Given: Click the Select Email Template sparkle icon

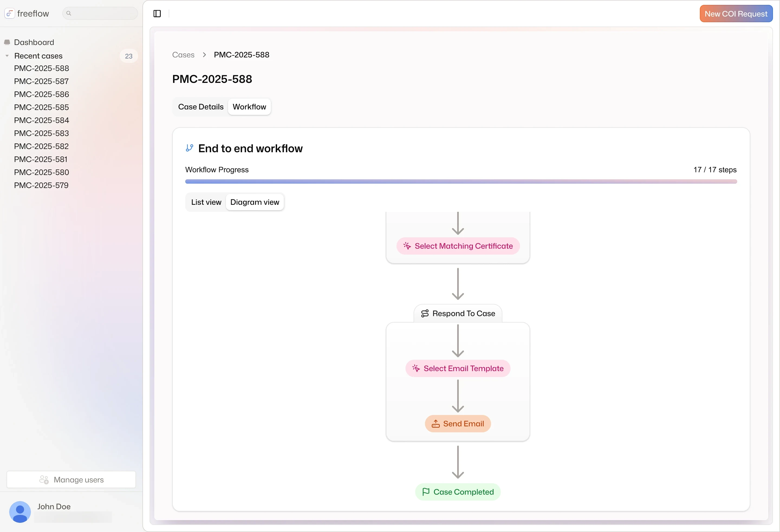Looking at the screenshot, I should click(416, 369).
